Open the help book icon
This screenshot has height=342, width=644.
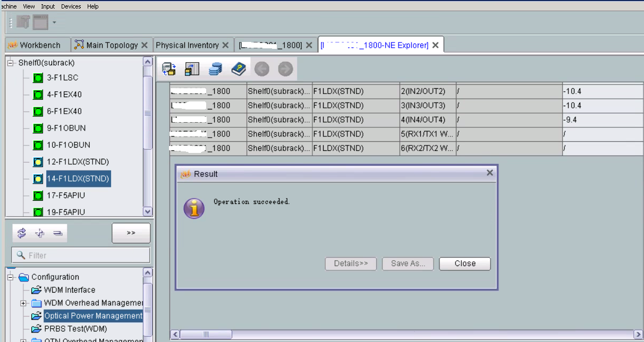click(239, 69)
